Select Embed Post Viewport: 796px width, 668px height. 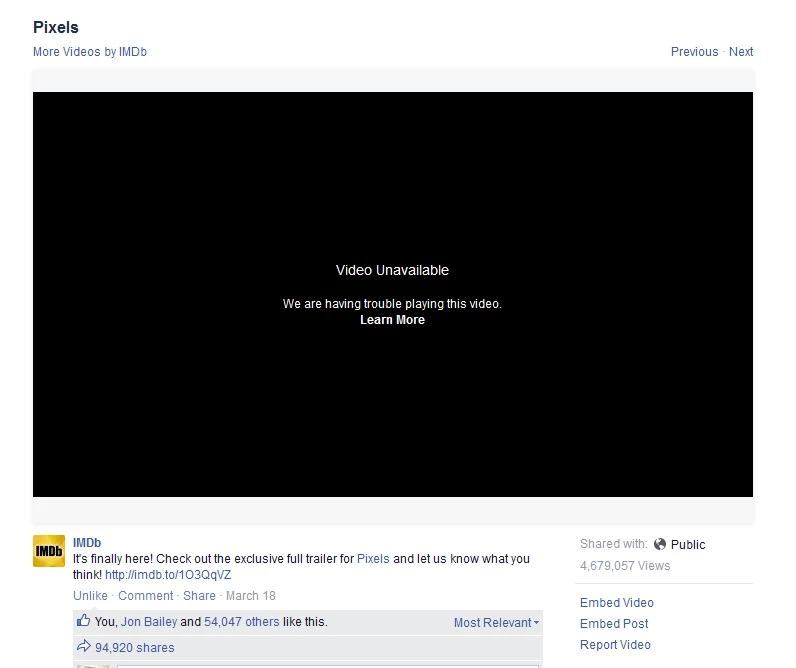click(x=614, y=624)
